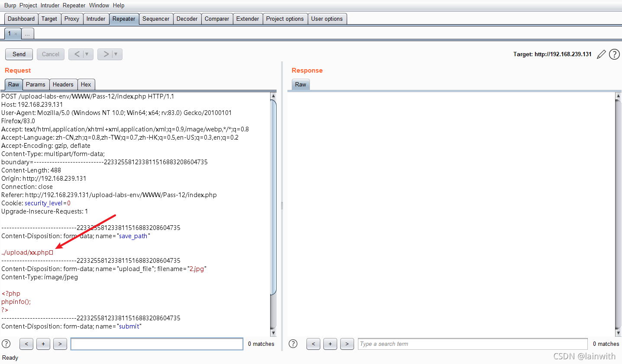The image size is (622, 364).
Task: Open the Project menu
Action: pyautogui.click(x=28, y=5)
